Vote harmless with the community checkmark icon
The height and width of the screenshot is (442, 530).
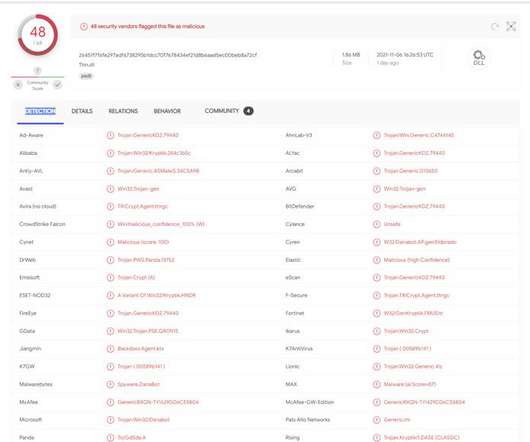click(58, 84)
